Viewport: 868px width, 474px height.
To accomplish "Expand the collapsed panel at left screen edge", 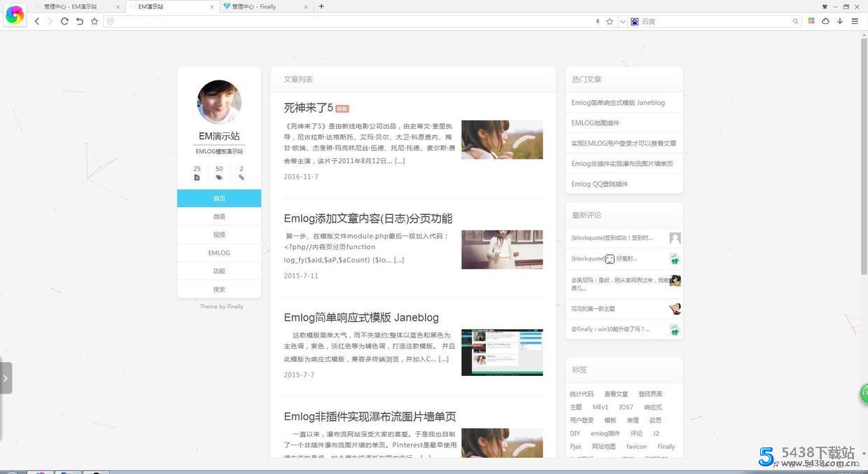I will [x=6, y=377].
